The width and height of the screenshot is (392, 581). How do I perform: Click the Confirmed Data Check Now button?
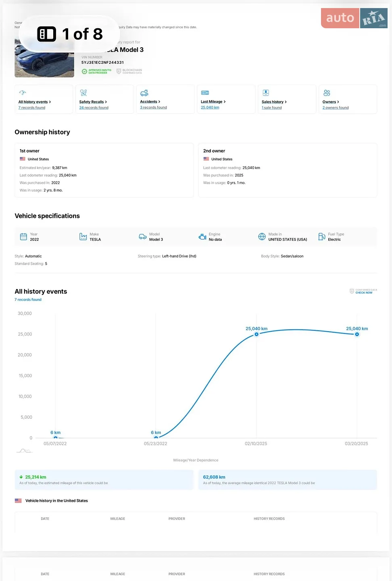(x=363, y=291)
